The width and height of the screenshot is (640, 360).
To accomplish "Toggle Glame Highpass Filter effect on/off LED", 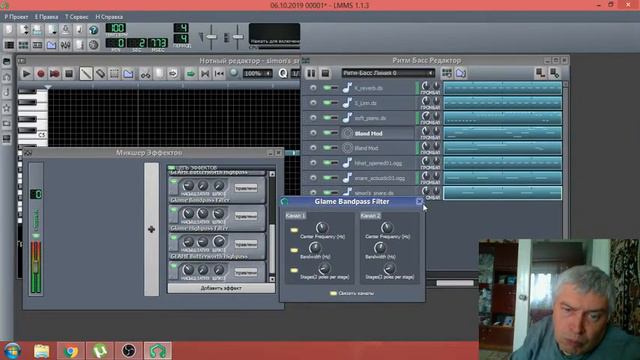I will click(x=173, y=209).
